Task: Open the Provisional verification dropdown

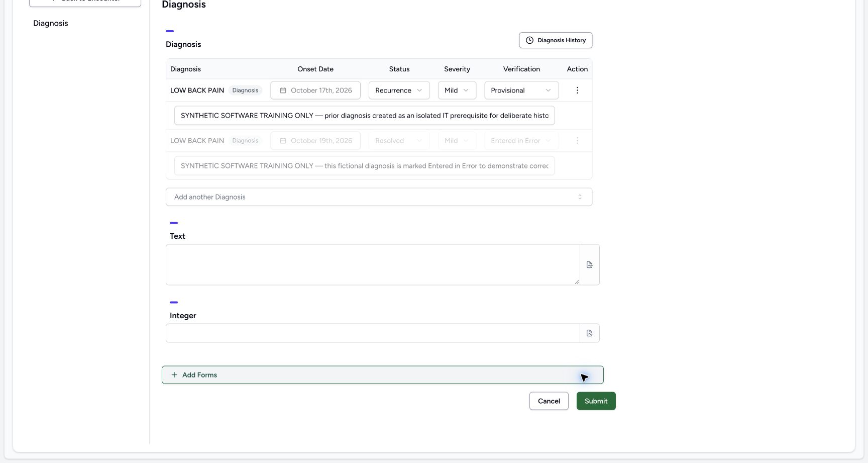Action: pyautogui.click(x=521, y=90)
